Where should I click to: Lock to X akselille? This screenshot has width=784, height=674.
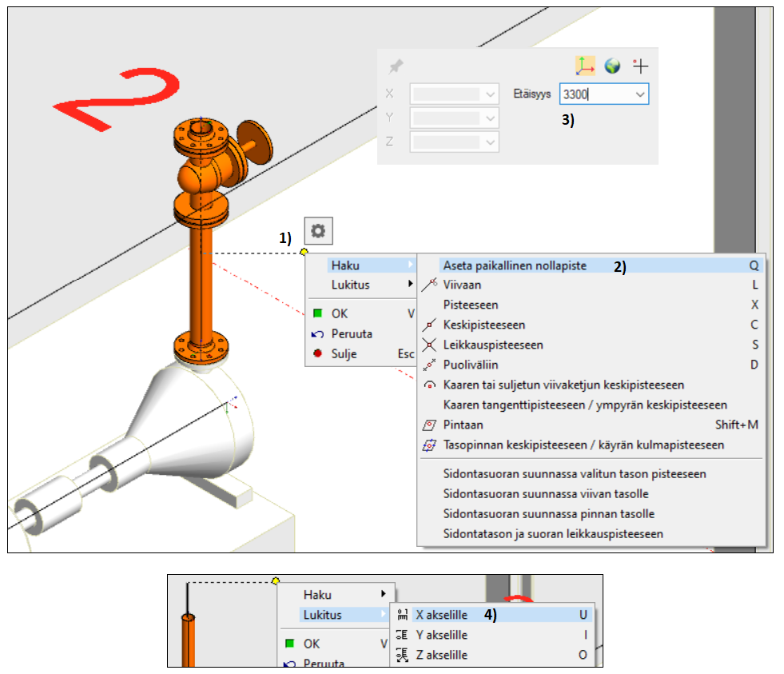(492, 615)
